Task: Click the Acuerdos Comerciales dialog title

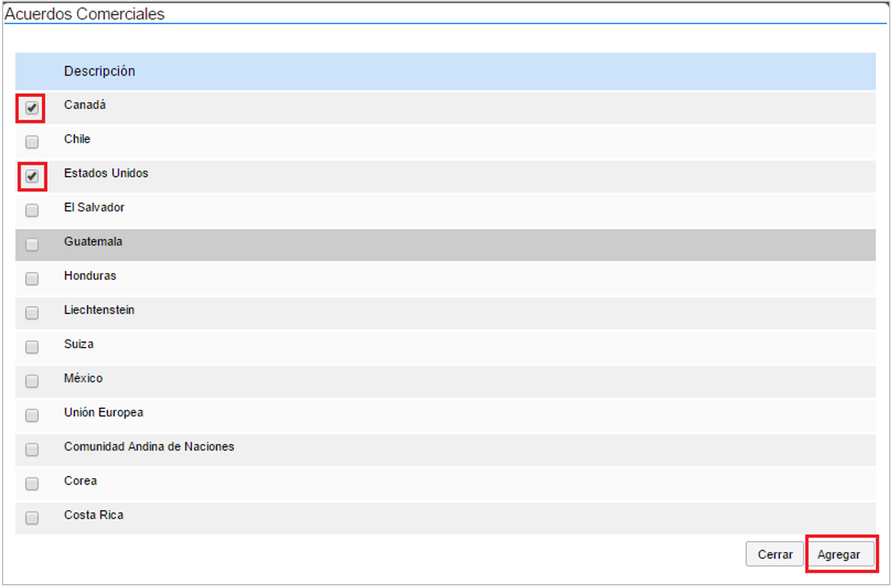Action: point(85,14)
